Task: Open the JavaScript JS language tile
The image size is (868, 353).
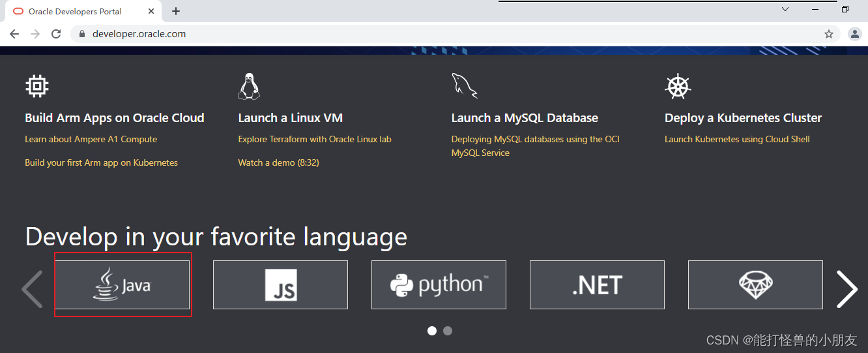Action: (x=280, y=285)
